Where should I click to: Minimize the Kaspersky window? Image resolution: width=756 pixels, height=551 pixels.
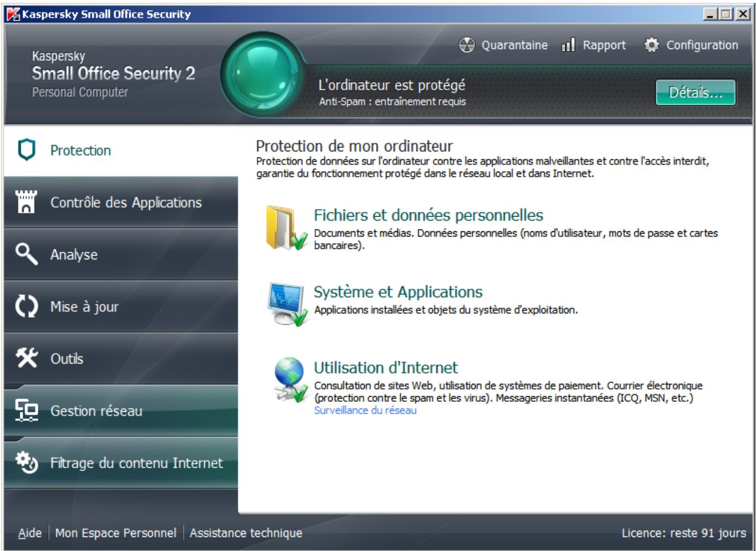pyautogui.click(x=710, y=14)
